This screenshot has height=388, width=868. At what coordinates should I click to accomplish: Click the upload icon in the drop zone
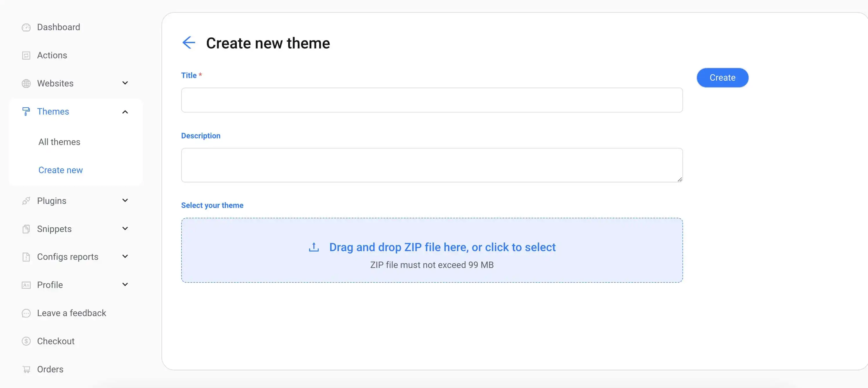(x=313, y=247)
